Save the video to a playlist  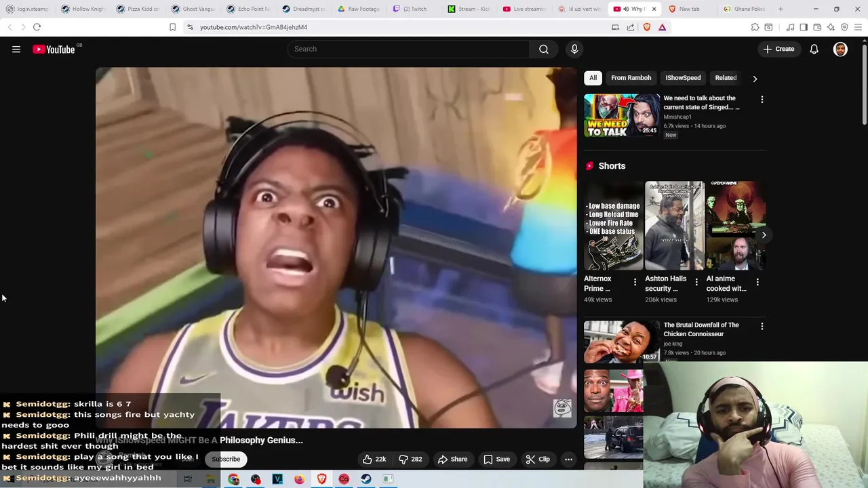click(x=496, y=459)
